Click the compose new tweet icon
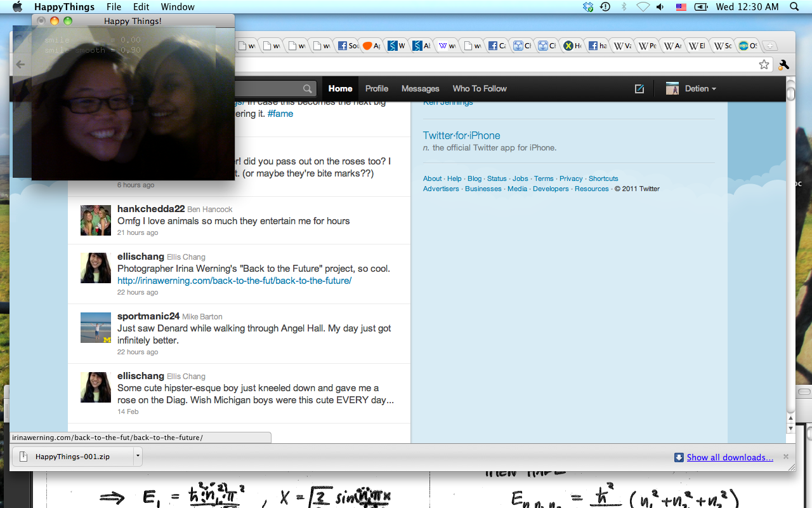The height and width of the screenshot is (508, 812). click(639, 89)
